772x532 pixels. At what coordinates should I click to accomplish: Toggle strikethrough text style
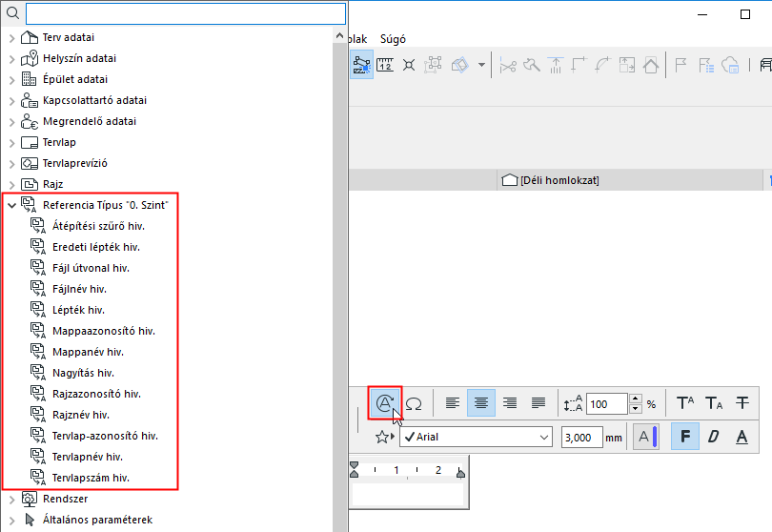742,403
